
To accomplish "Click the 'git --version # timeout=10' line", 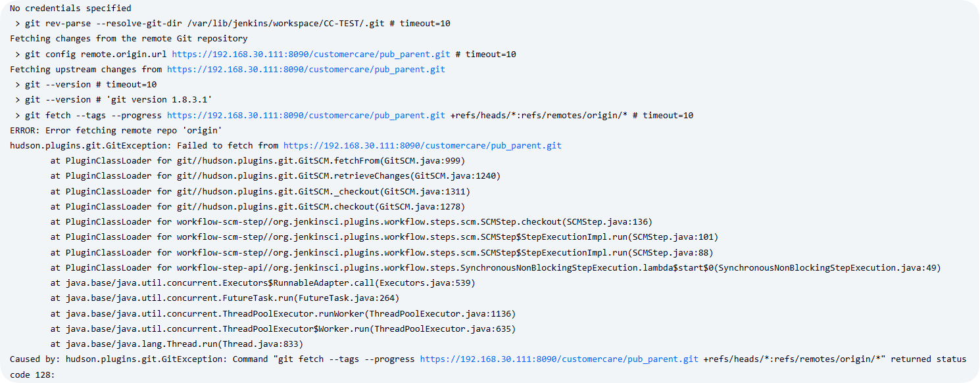I will click(86, 84).
